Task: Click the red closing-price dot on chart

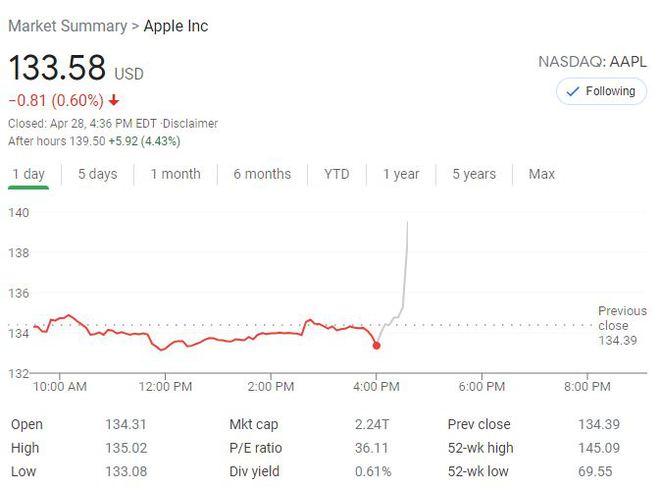Action: pyautogui.click(x=376, y=345)
